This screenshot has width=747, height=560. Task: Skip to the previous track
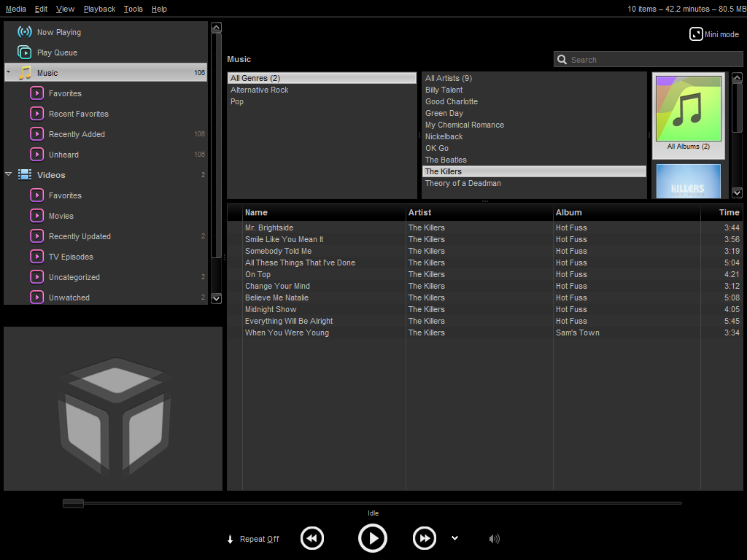click(x=312, y=539)
